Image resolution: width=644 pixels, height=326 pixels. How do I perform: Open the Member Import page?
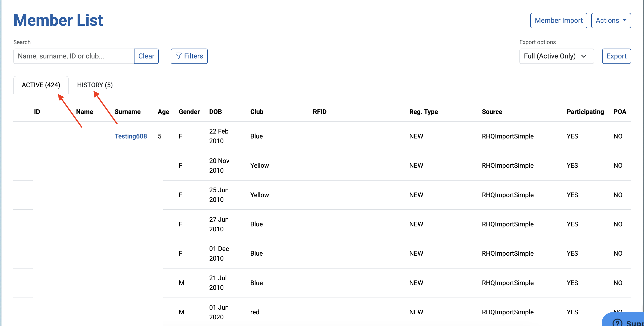(x=559, y=21)
